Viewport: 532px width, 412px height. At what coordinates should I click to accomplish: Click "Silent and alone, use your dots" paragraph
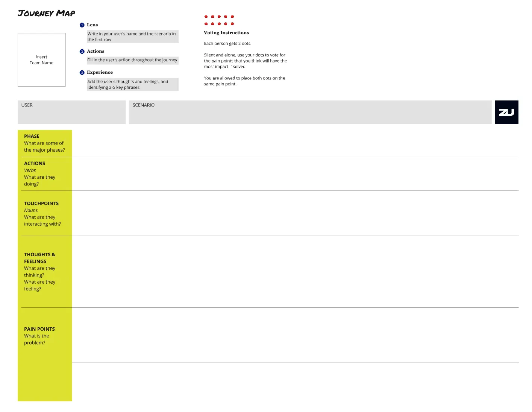245,61
